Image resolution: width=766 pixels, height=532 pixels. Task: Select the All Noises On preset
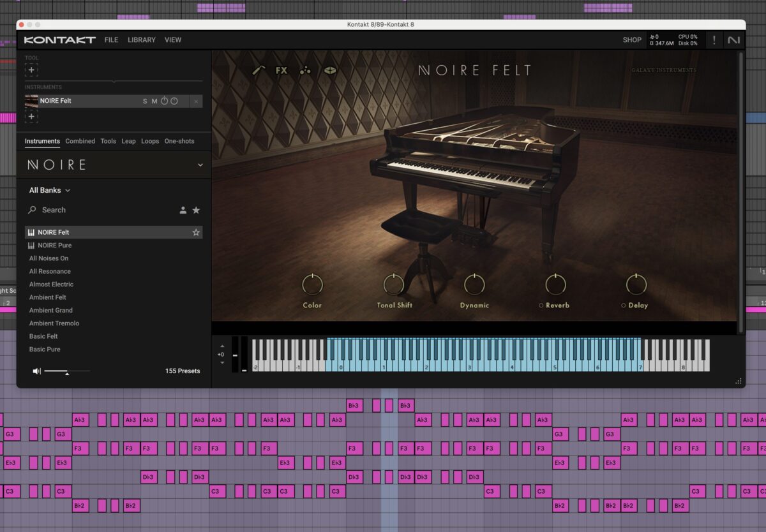(114, 258)
